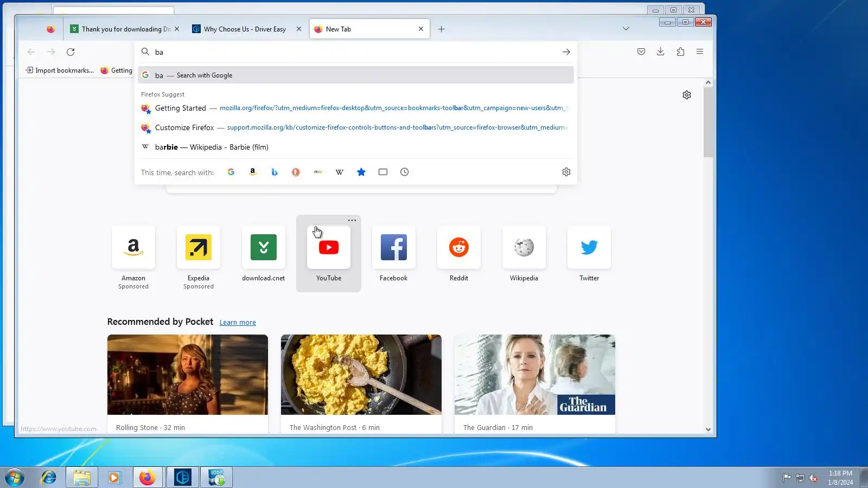Open the Downloads panel
Screen dimensions: 868x488
pos(660,52)
